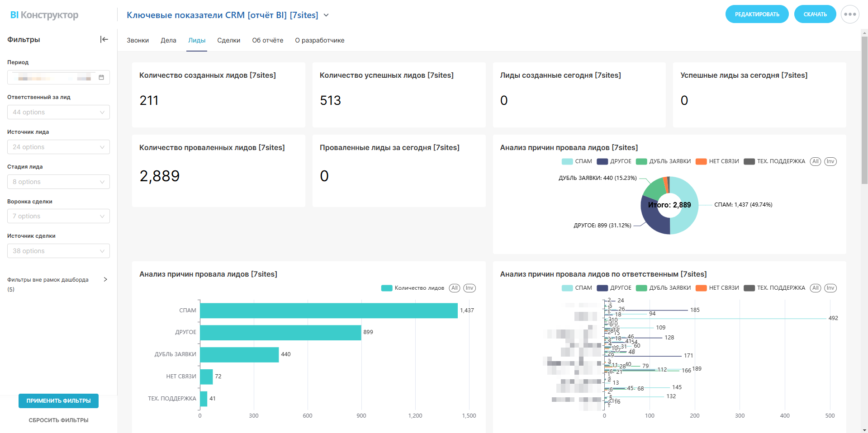This screenshot has width=868, height=433.
Task: Toggle ДУБЛЬ ЗАЯВКИ series in pie legend
Action: (x=664, y=161)
